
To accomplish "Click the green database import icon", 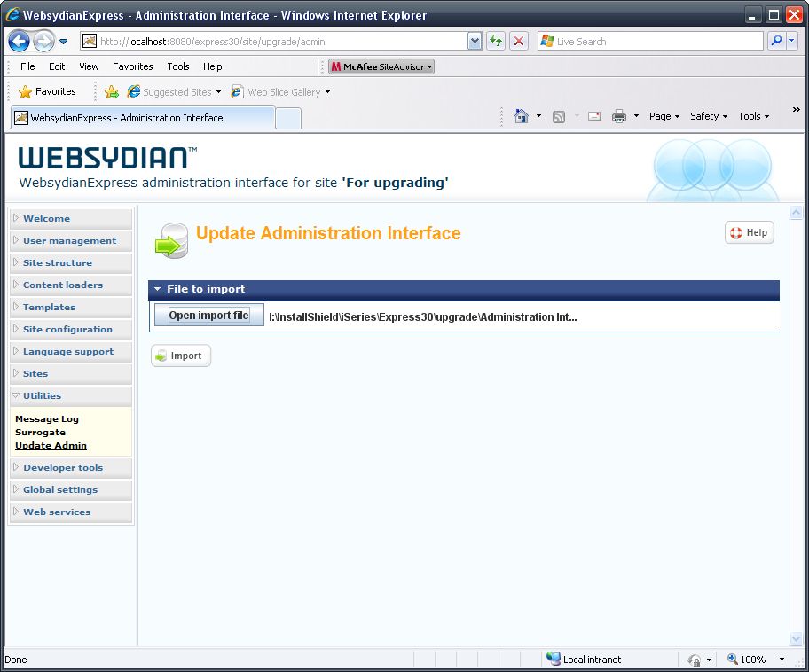I will click(x=172, y=240).
